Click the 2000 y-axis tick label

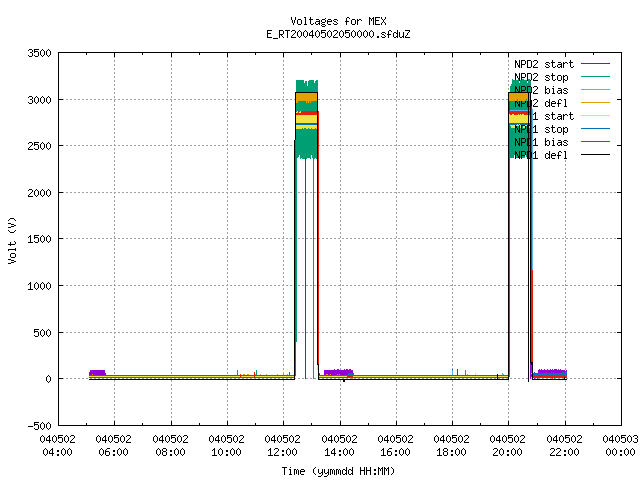click(x=39, y=193)
